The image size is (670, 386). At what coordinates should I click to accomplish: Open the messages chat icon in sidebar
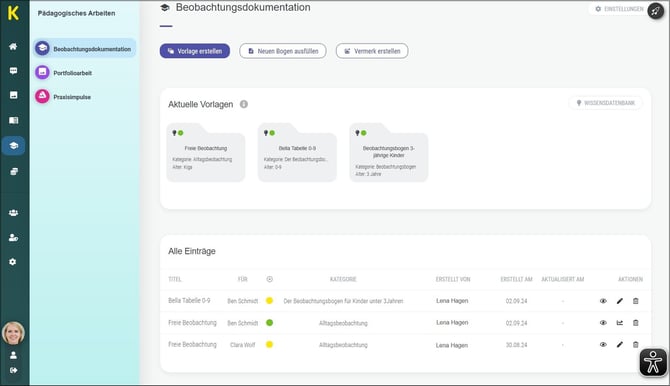point(13,71)
